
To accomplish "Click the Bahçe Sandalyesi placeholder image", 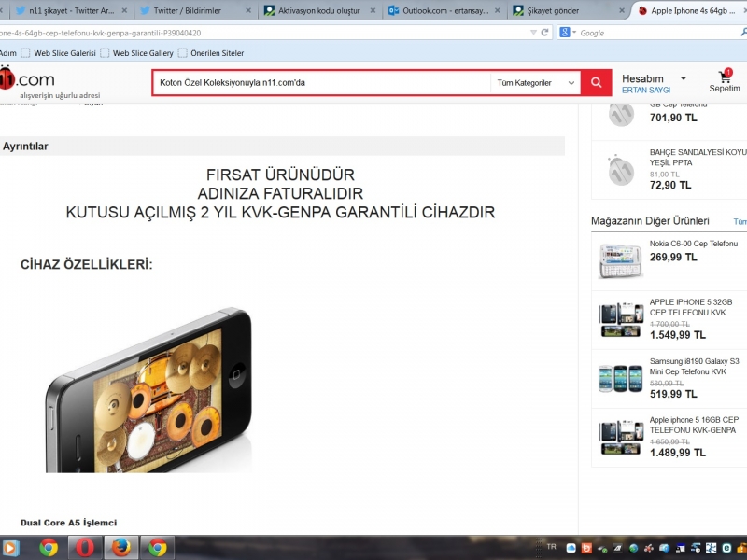I will [x=621, y=170].
